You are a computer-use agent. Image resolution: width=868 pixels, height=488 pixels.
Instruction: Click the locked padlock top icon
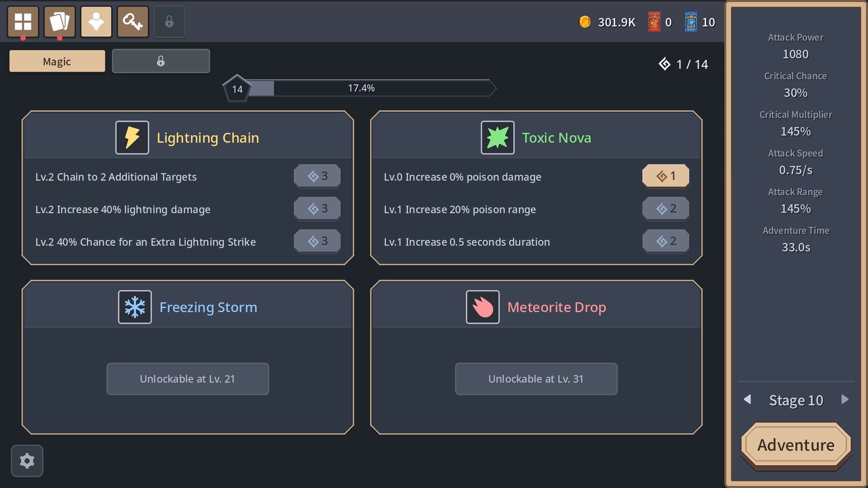pos(170,22)
